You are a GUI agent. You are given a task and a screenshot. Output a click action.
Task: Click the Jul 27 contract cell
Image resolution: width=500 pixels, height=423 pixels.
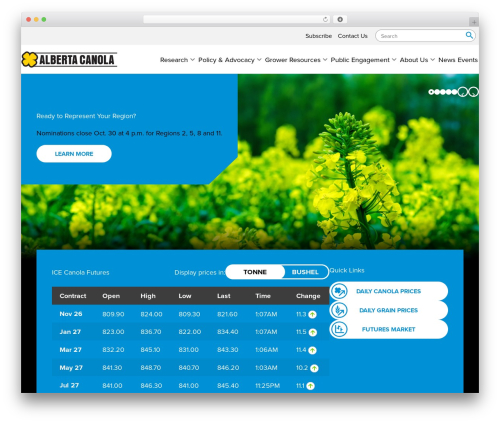coord(69,385)
